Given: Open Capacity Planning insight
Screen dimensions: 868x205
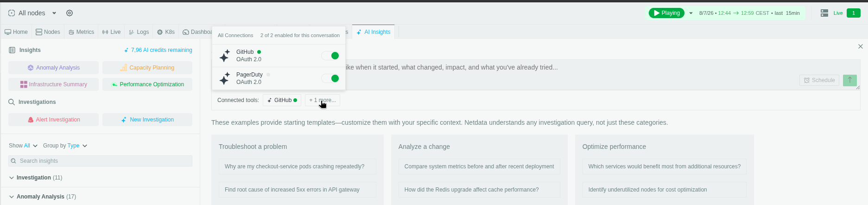Looking at the screenshot, I should coord(147,68).
